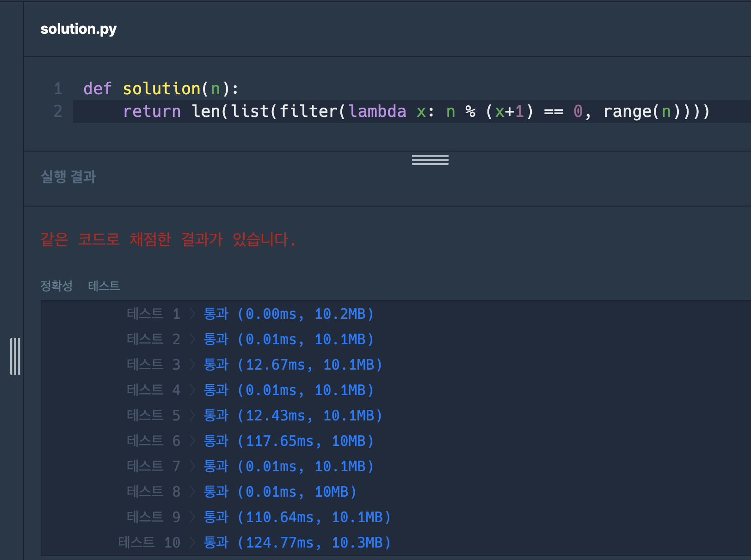
Task: Click the 테스트 2 result row
Action: click(x=250, y=339)
